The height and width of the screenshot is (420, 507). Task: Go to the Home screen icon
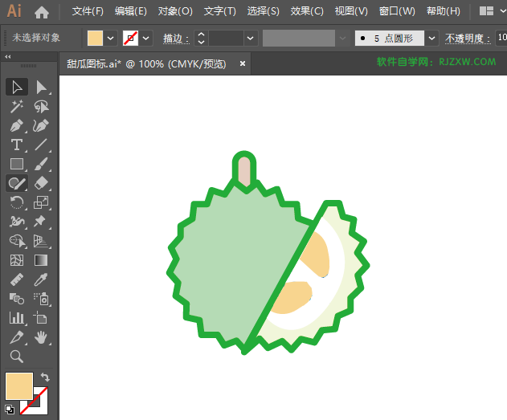coord(42,12)
